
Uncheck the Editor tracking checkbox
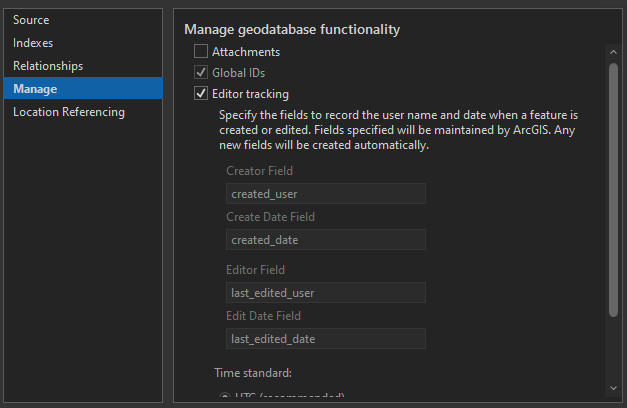point(201,94)
